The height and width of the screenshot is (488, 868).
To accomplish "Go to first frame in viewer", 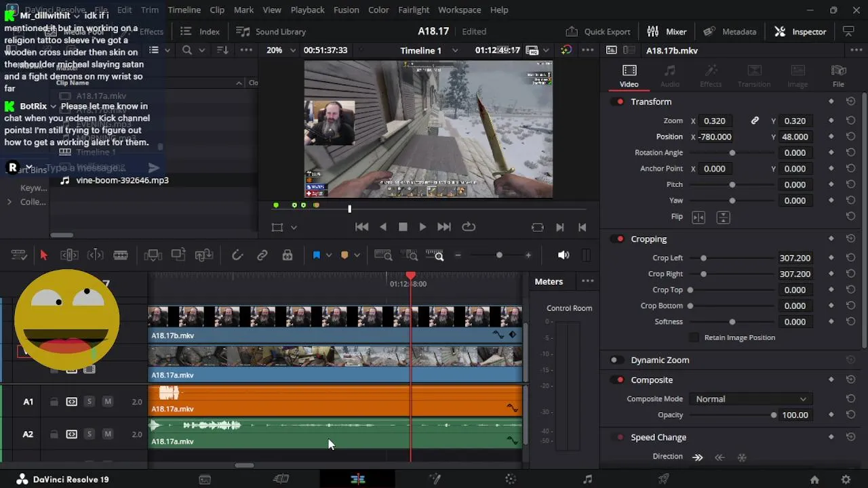I will [x=362, y=227].
